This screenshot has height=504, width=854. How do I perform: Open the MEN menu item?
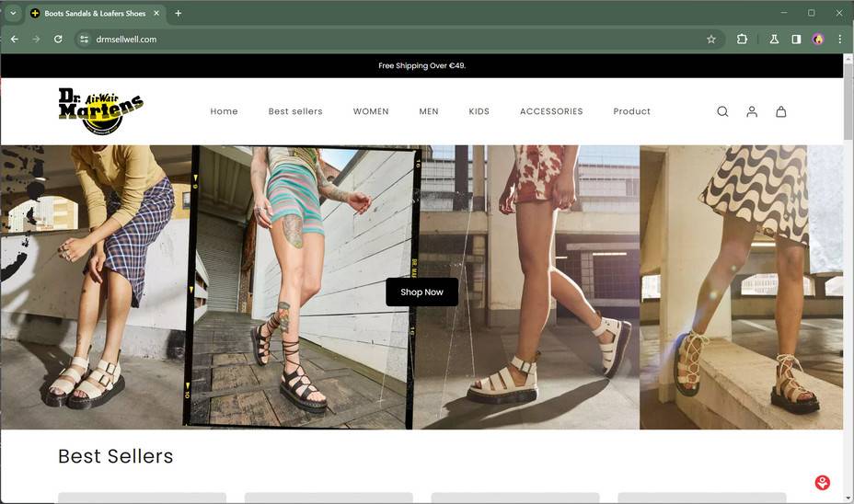(x=429, y=111)
